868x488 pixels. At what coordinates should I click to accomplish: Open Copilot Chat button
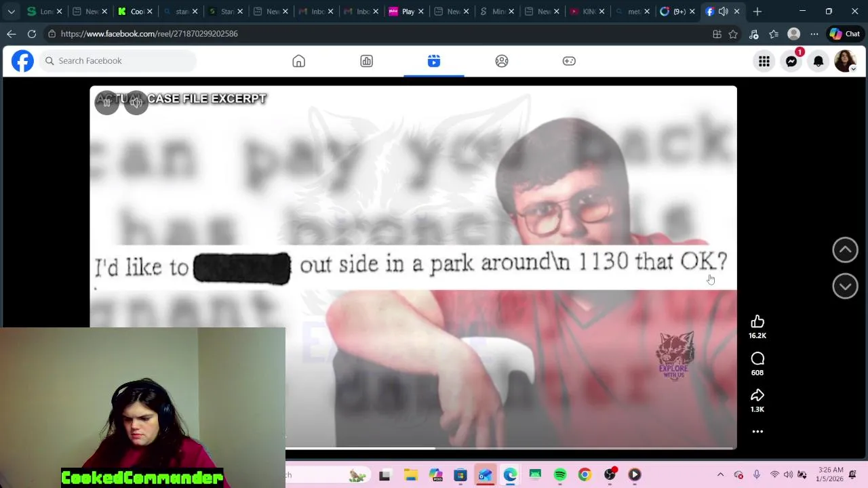click(x=845, y=34)
